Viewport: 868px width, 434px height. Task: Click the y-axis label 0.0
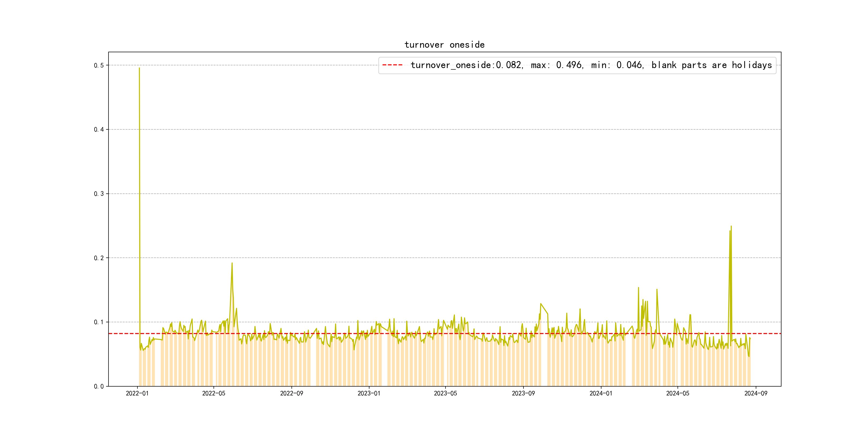coord(99,387)
